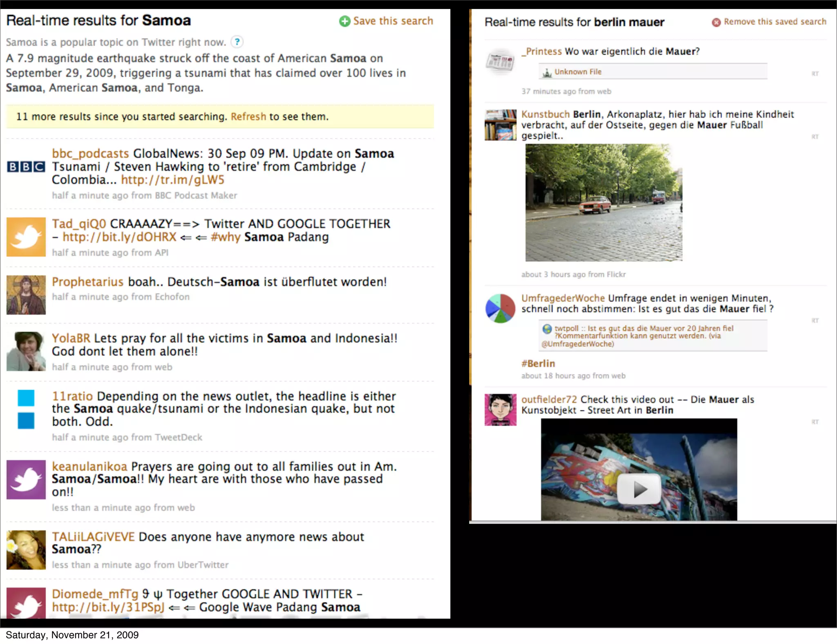Open UmfragederWoche pie chart avatar

tap(500, 309)
